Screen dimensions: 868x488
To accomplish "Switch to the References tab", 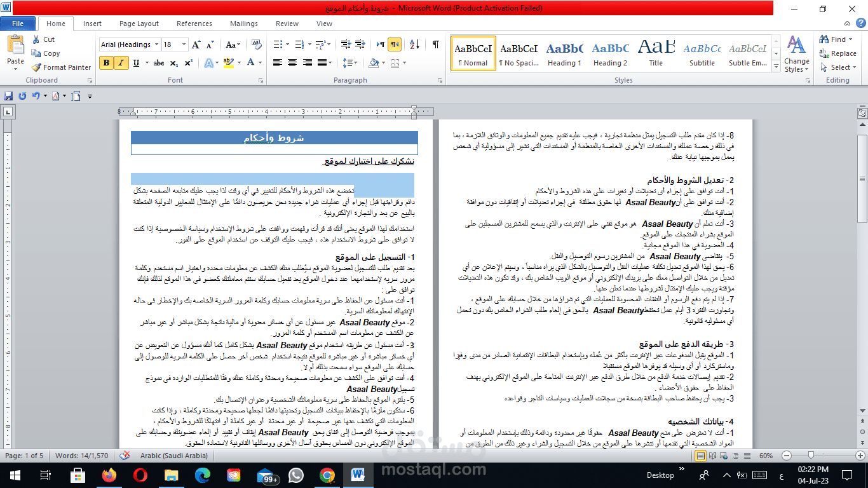I will (x=194, y=24).
